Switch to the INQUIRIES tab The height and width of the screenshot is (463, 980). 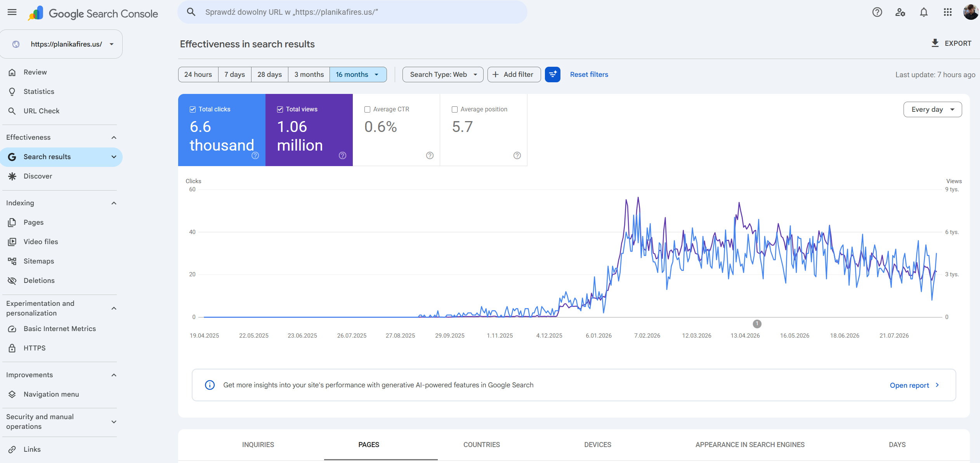coord(258,445)
